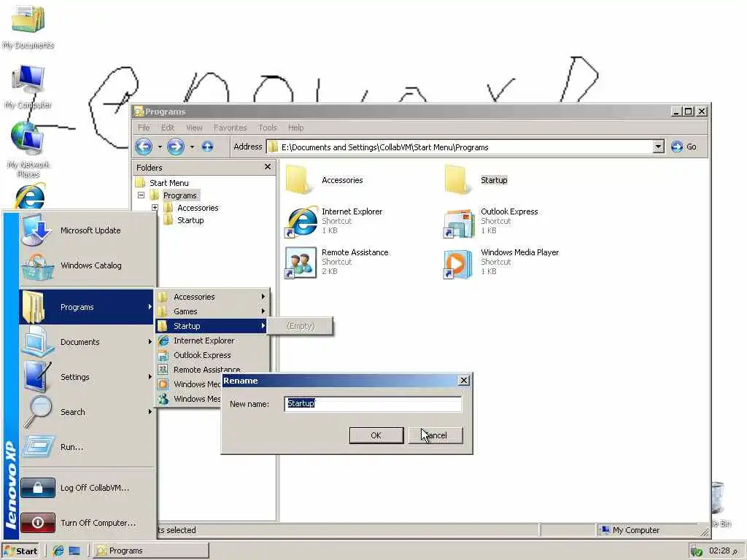The height and width of the screenshot is (560, 747).
Task: Click the New name text field
Action: (x=373, y=404)
